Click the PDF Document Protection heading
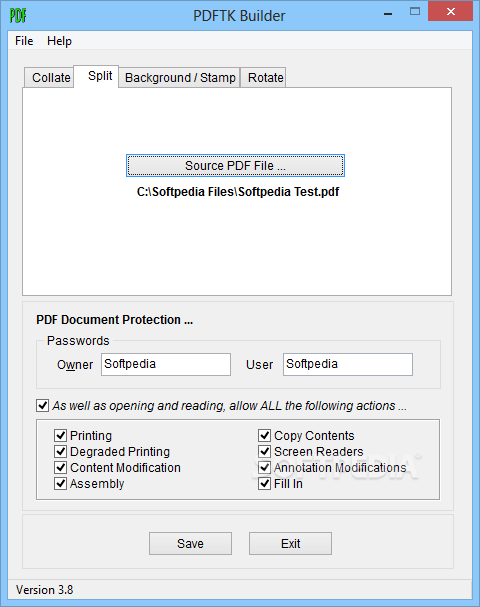 [115, 320]
